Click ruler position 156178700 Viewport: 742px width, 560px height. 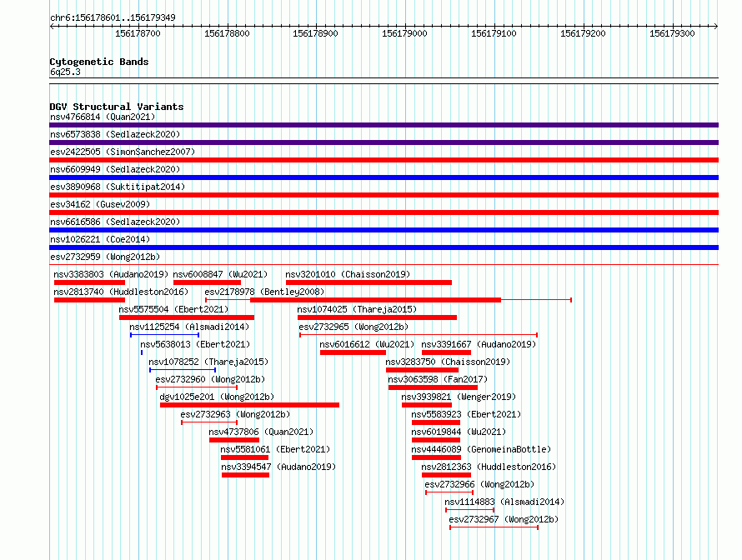[x=138, y=33]
